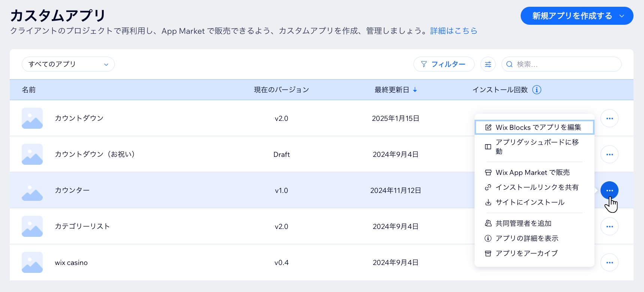Select Wix Blocks でアプリを編集 menu item
This screenshot has width=644, height=292.
pyautogui.click(x=534, y=127)
